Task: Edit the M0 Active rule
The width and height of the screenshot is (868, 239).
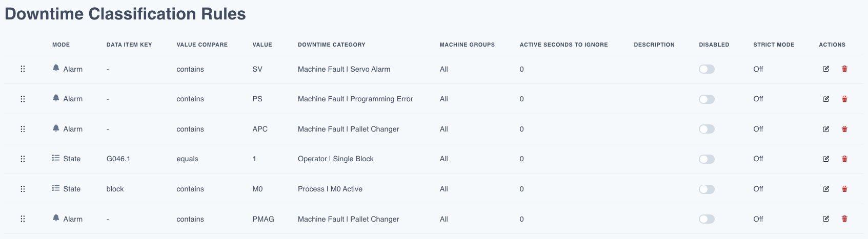Action: coord(826,189)
